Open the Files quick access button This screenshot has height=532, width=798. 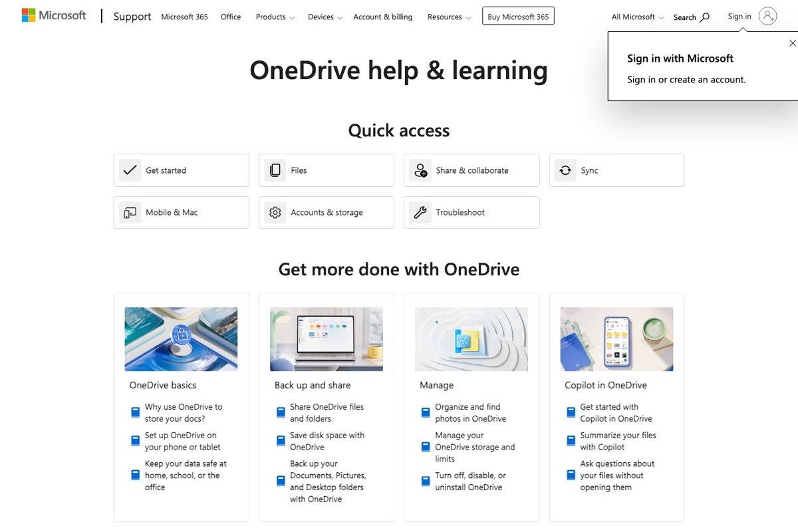click(x=327, y=170)
